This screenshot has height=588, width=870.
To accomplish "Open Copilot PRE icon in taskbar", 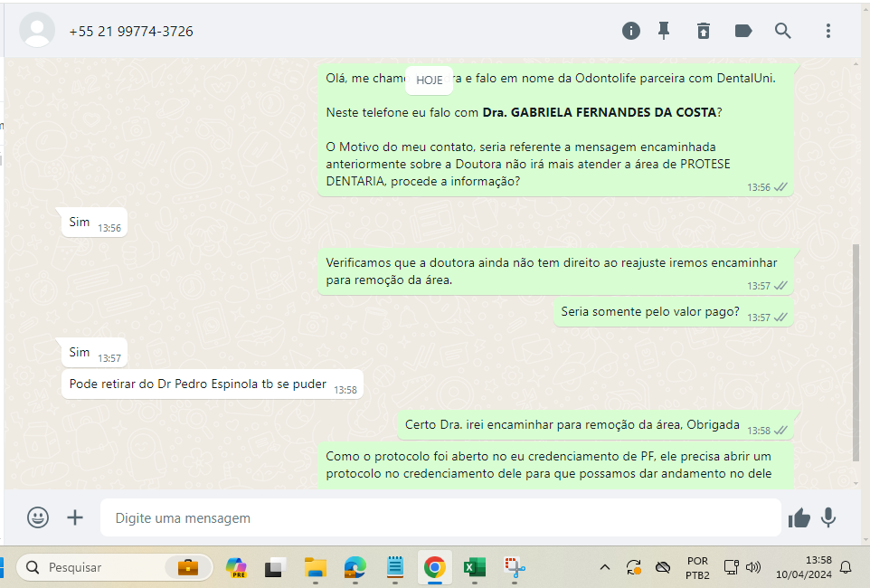I will (x=236, y=567).
